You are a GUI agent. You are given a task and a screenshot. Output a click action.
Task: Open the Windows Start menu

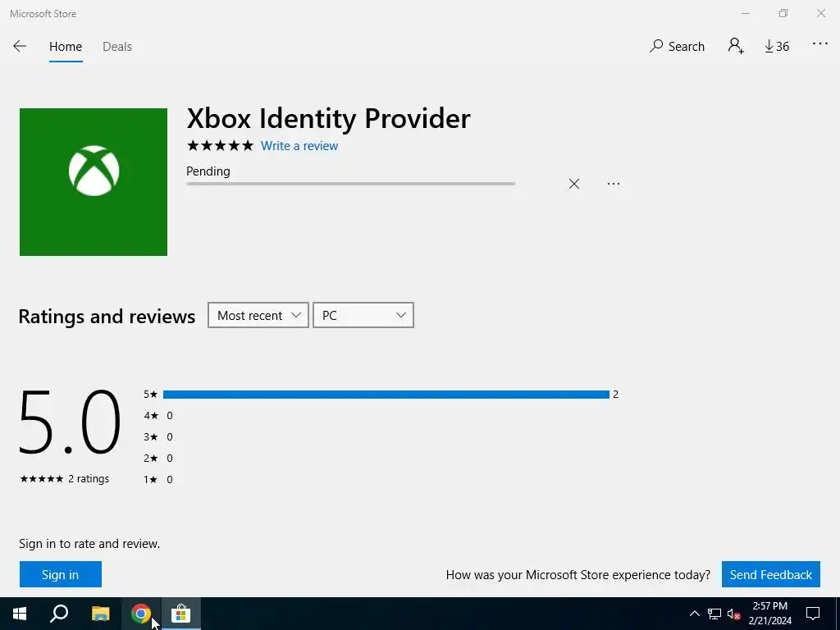(x=20, y=614)
